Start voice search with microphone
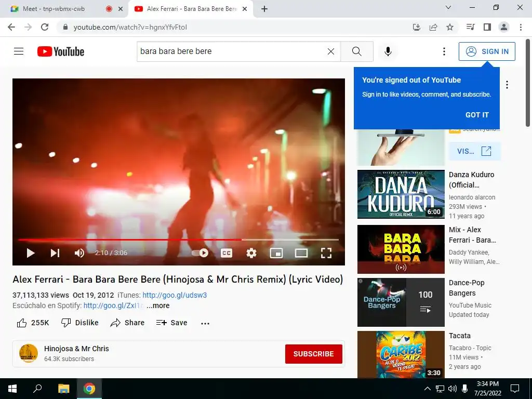Screen dimensions: 532x399 pyautogui.click(x=388, y=51)
